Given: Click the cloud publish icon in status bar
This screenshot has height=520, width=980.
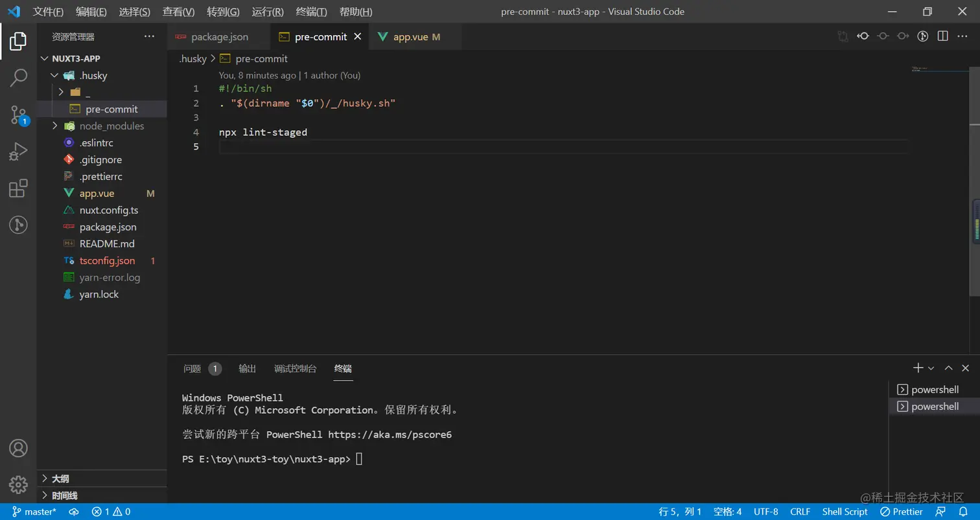Looking at the screenshot, I should click(x=74, y=512).
